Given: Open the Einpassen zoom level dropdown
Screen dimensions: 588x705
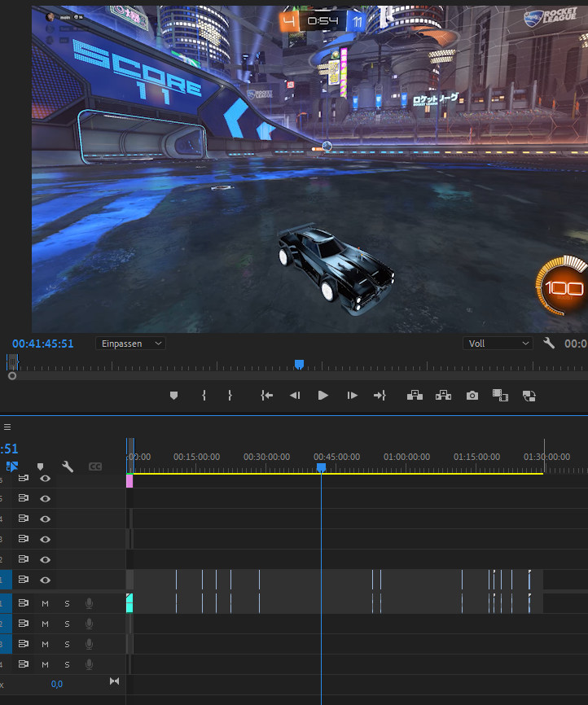Looking at the screenshot, I should [x=130, y=344].
